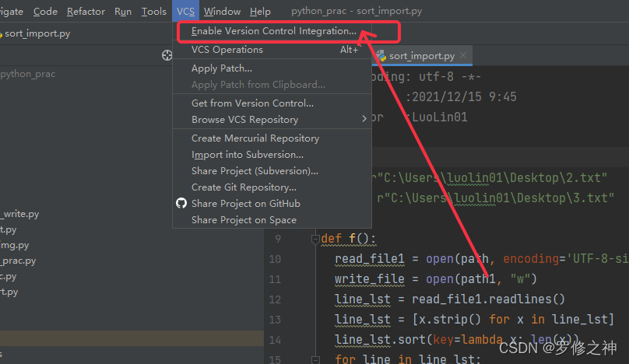Open the Code menu
Image resolution: width=629 pixels, height=364 pixels.
point(45,11)
